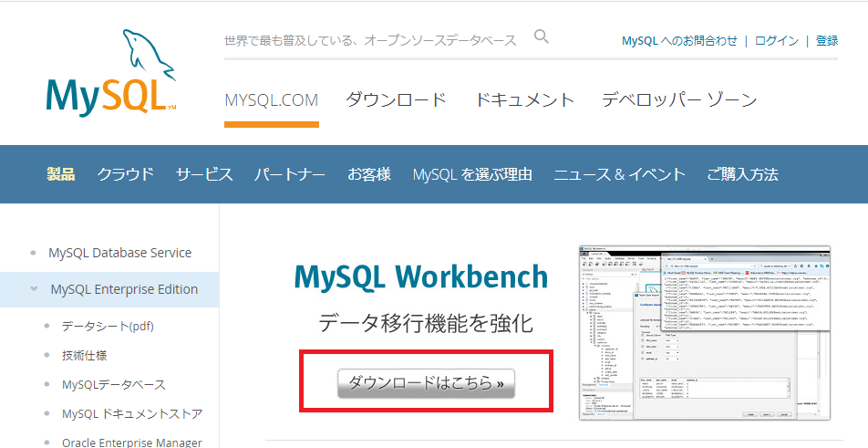The width and height of the screenshot is (868, 448).
Task: Collapse the MySQL Enterprise Edition arrow
Action: tap(34, 289)
